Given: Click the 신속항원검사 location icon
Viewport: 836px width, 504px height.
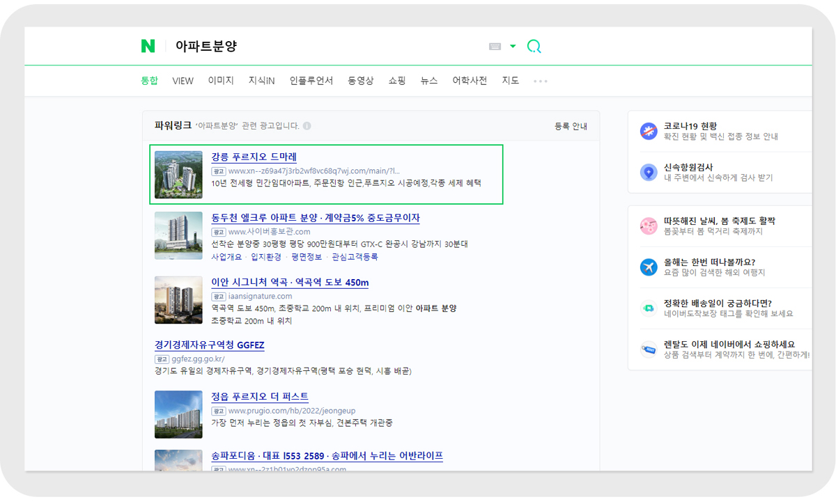Looking at the screenshot, I should 649,172.
